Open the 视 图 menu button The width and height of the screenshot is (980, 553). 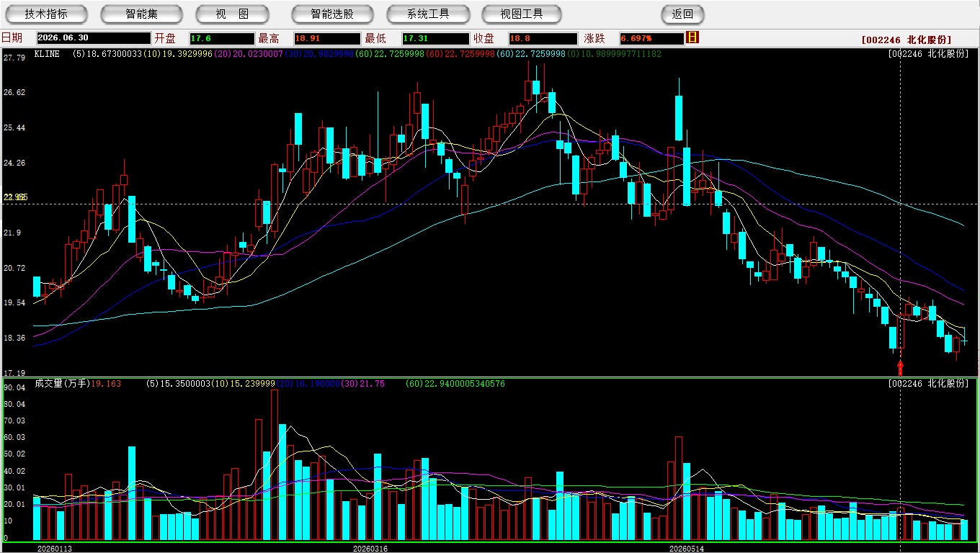tap(232, 14)
